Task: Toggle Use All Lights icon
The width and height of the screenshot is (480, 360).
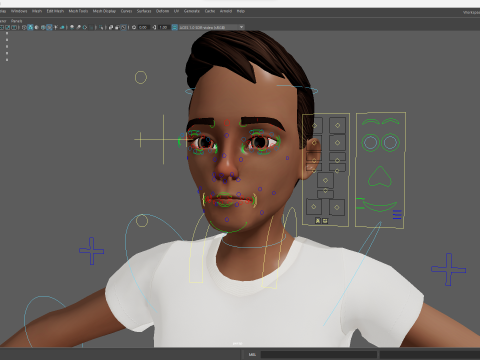Action: tap(56, 27)
